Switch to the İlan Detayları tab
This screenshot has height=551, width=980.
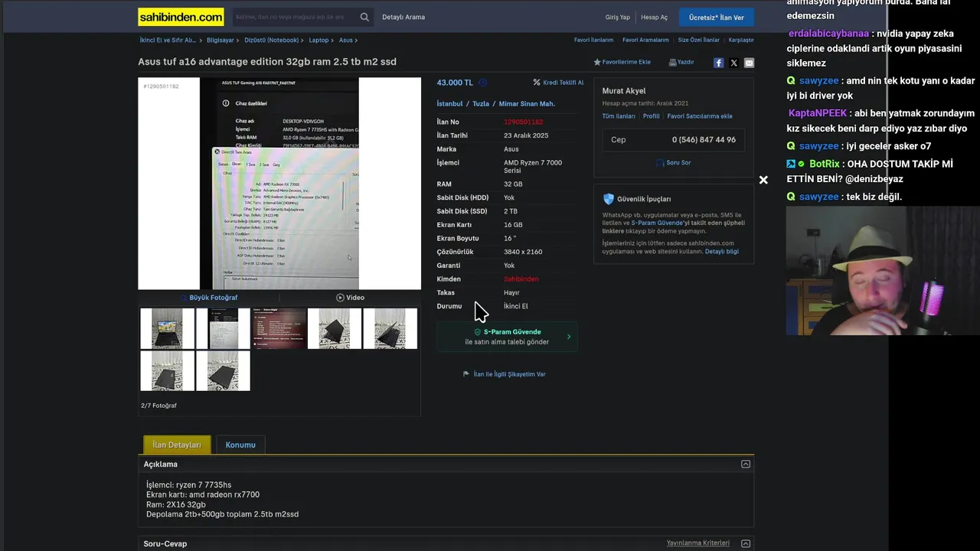[177, 445]
